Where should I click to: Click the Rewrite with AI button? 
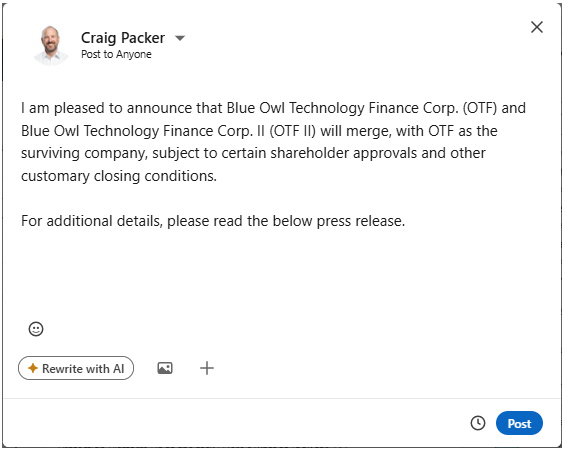pos(76,368)
